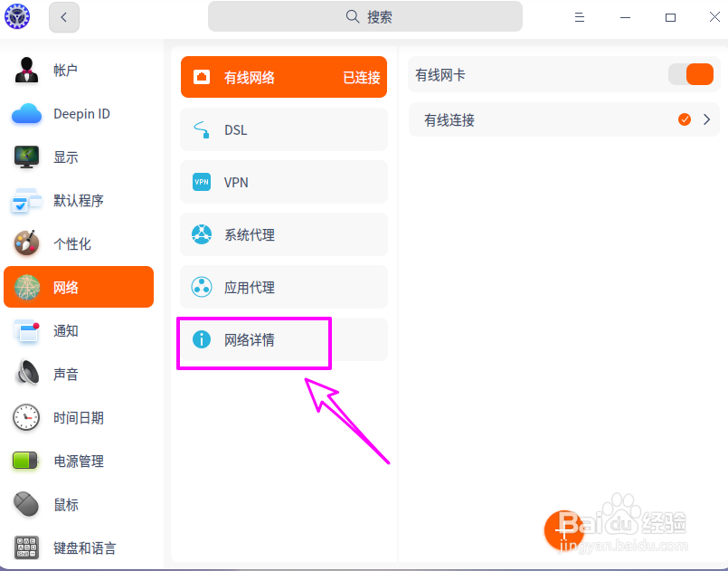Click the 键盘和语言 keyboard icon
The image size is (728, 571).
[26, 547]
